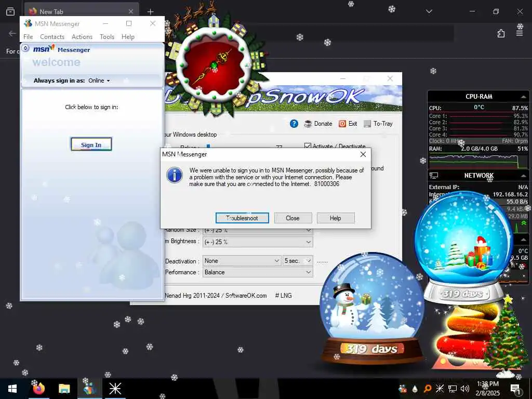This screenshot has width=532, height=399.
Task: Click the snowflake icon in the system tray
Action: [x=440, y=389]
